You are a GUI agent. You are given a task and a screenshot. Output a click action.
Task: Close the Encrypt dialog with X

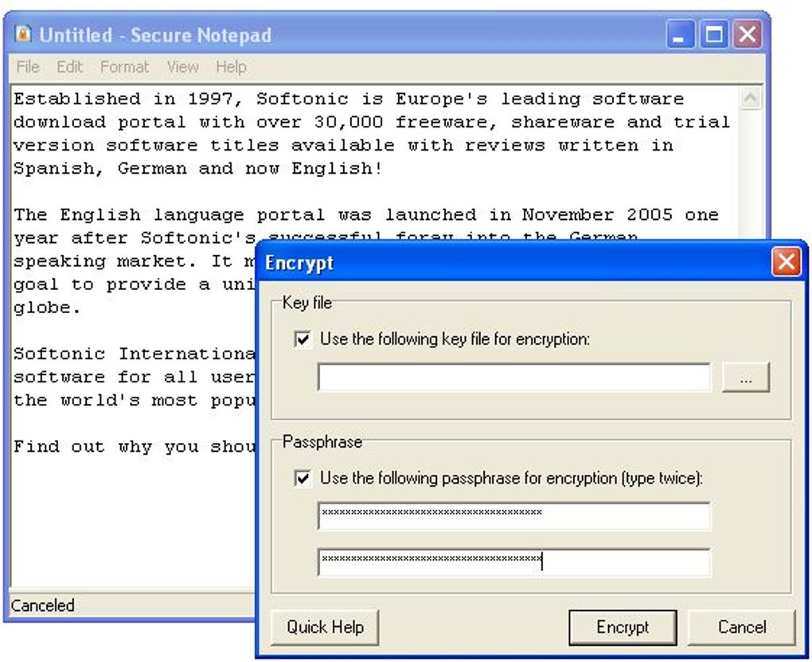[786, 262]
